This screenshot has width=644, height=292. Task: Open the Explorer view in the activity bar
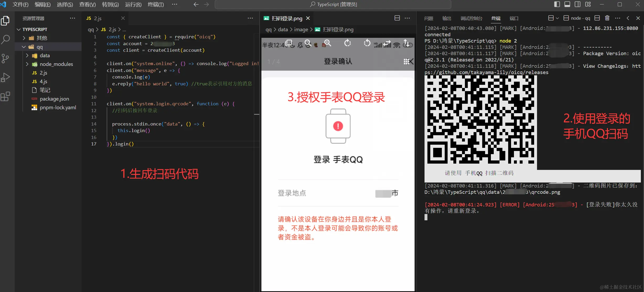pyautogui.click(x=5, y=20)
